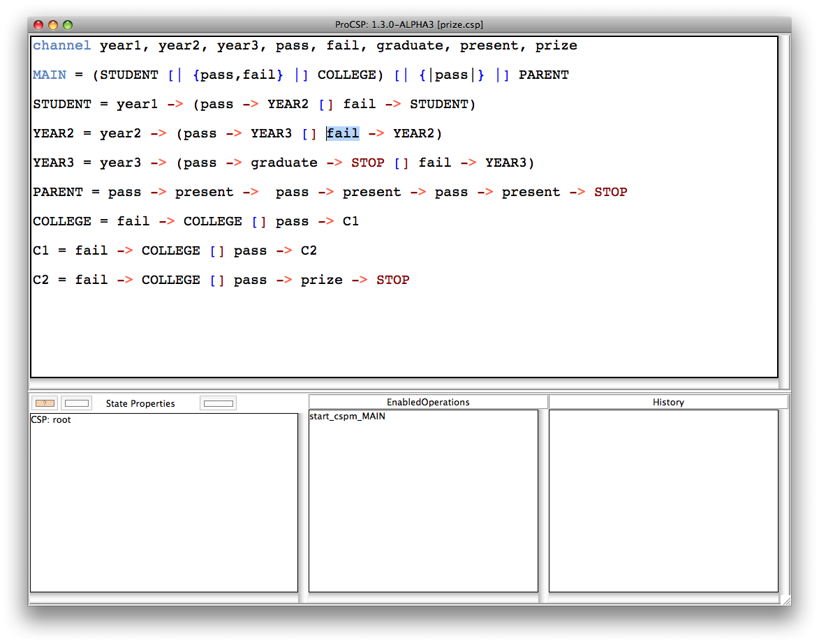Click the EnabledOperations column header
Screen dimensions: 819x644
pos(428,402)
